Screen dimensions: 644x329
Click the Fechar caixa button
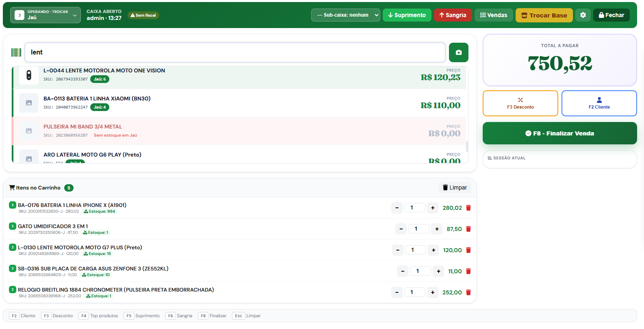(611, 15)
